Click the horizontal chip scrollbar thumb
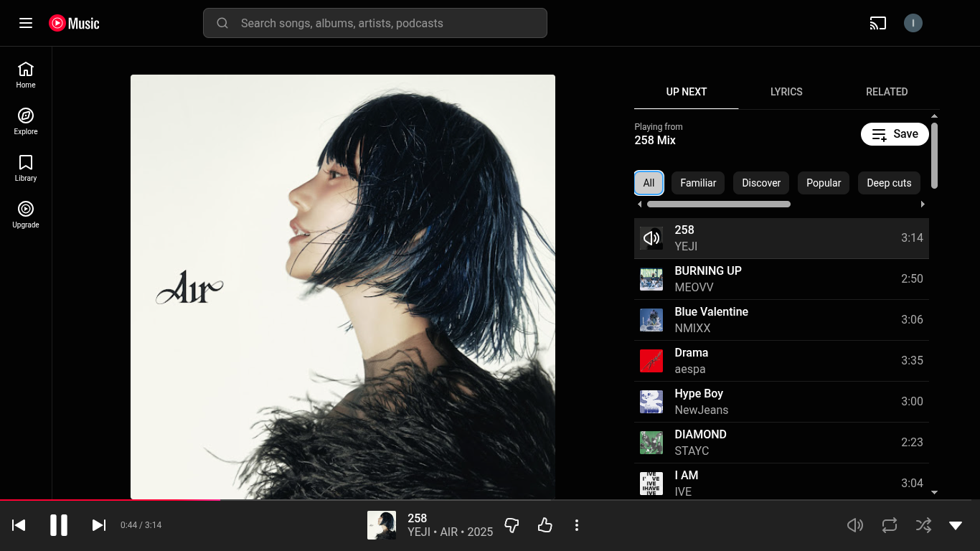 [x=719, y=204]
